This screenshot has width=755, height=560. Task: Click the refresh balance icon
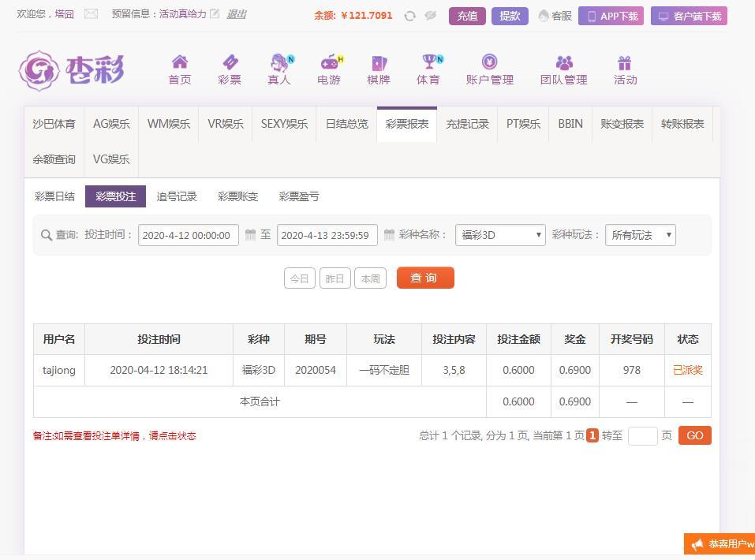[409, 16]
